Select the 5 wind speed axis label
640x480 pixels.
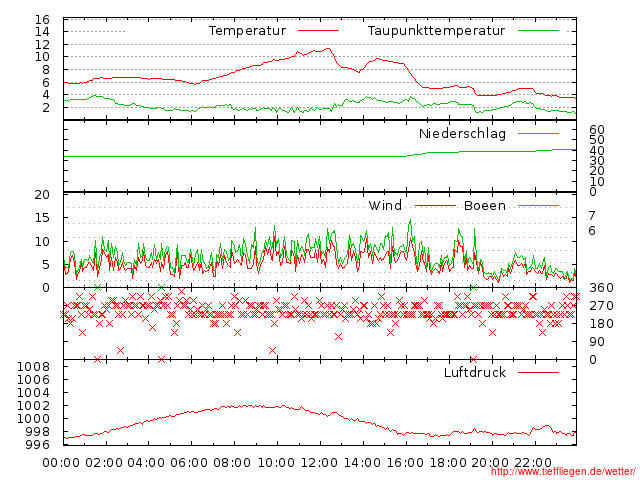(46, 264)
